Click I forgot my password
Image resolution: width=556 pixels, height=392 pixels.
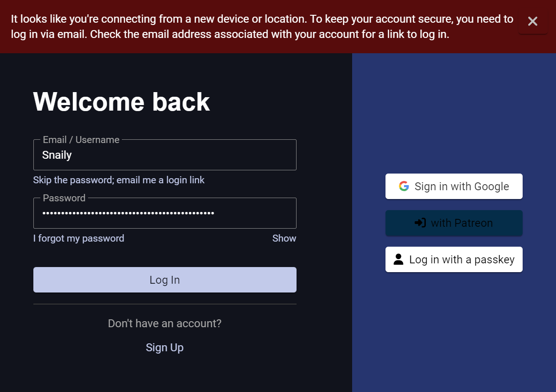(79, 238)
